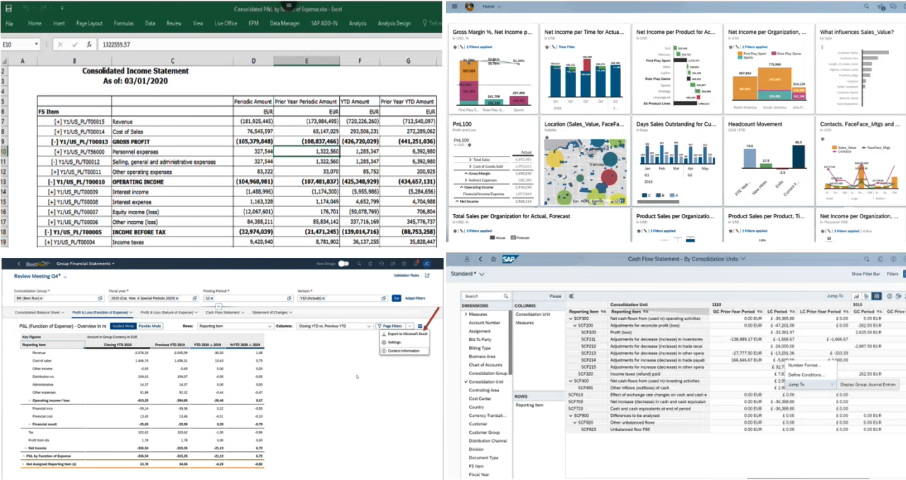Click the blue Go button
The width and height of the screenshot is (906, 480).
[396, 298]
